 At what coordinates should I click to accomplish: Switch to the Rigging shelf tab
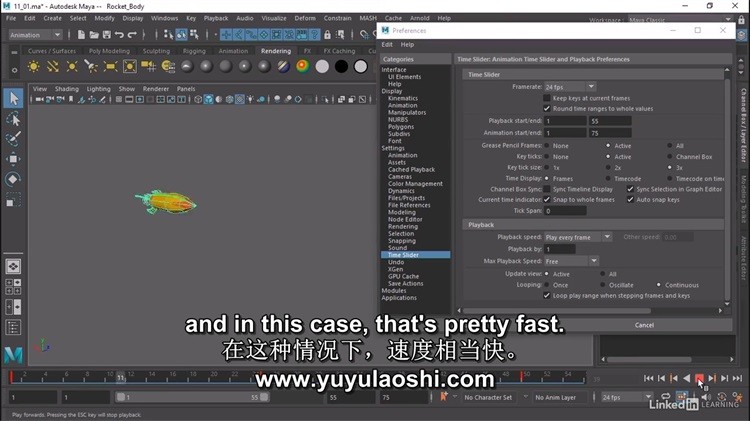194,51
